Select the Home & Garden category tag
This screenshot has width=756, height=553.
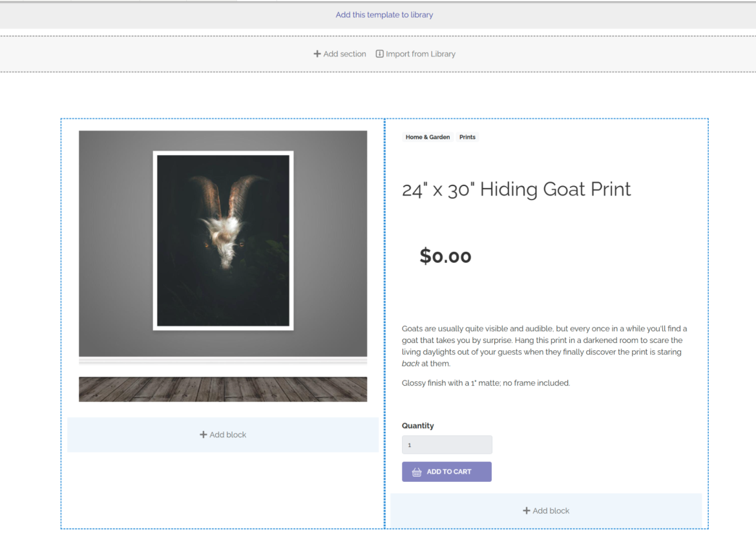click(x=427, y=137)
